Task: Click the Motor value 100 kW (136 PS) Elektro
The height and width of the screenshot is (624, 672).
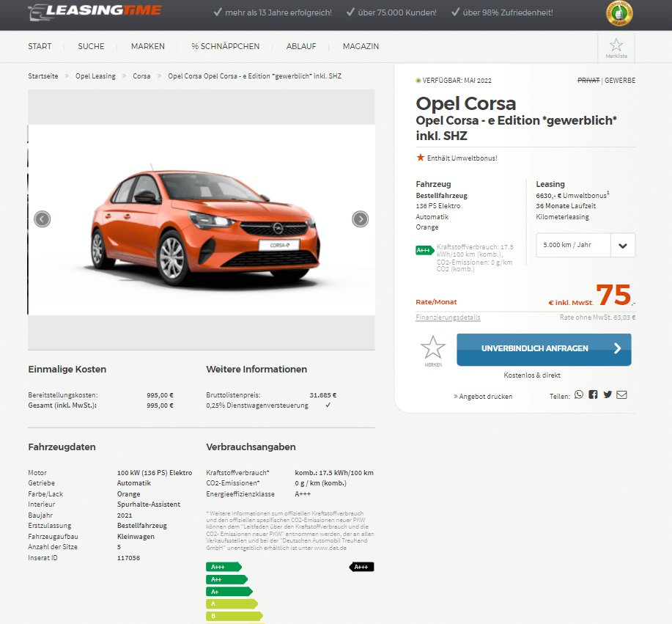Action: click(x=155, y=473)
